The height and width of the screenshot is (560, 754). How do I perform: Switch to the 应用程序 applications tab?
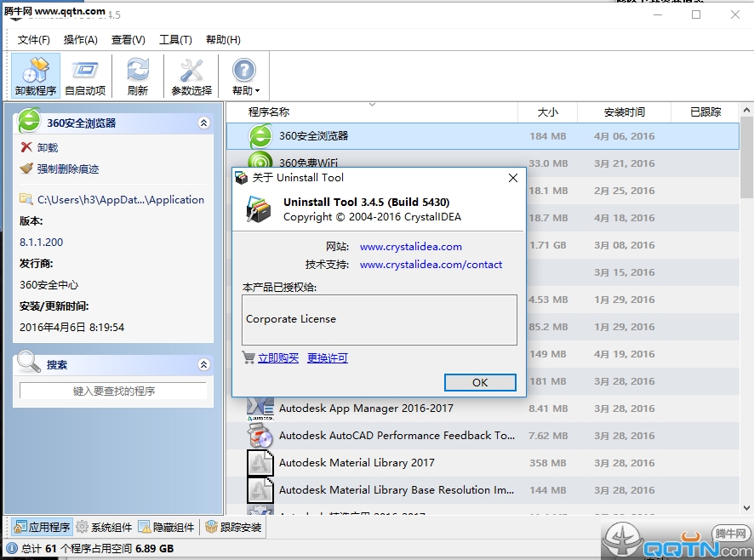(42, 528)
